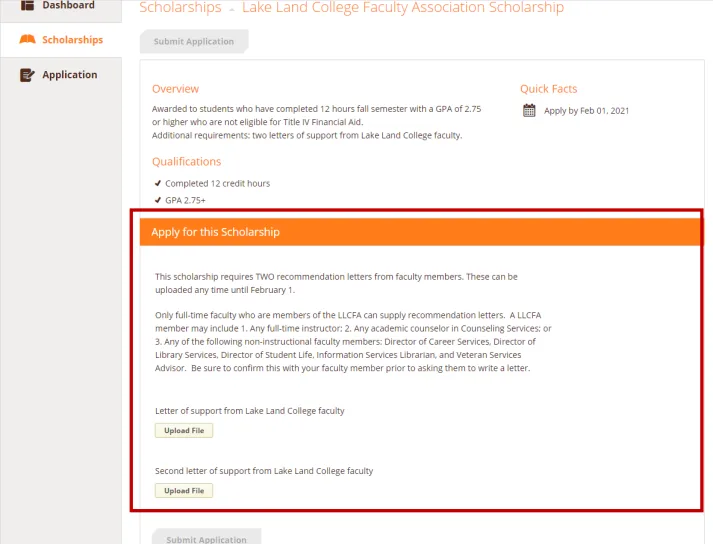
Task: Click the Dashboard sidebar icon
Action: coord(27,5)
